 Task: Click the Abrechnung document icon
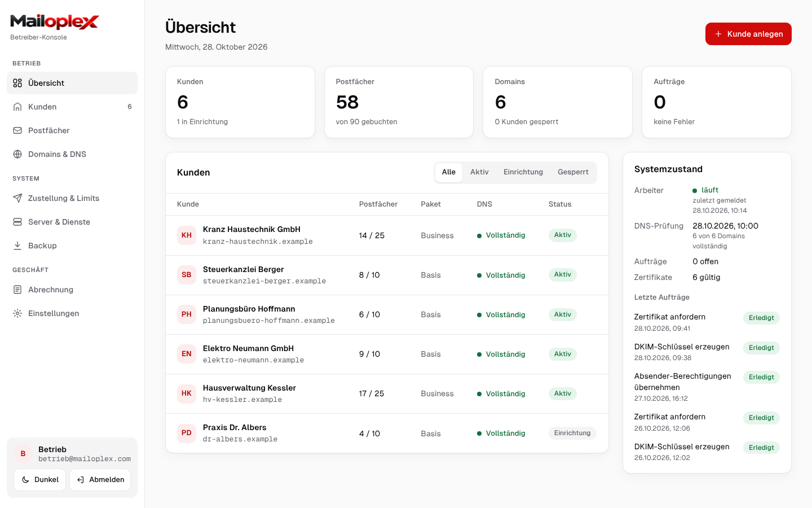pos(17,290)
